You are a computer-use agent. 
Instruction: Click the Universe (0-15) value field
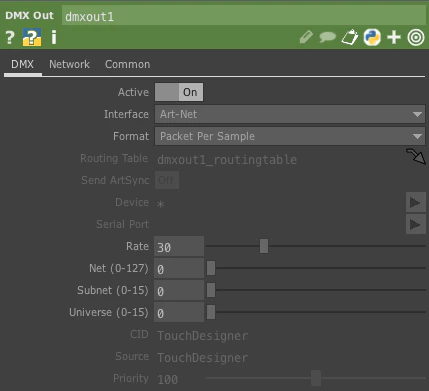(x=179, y=312)
